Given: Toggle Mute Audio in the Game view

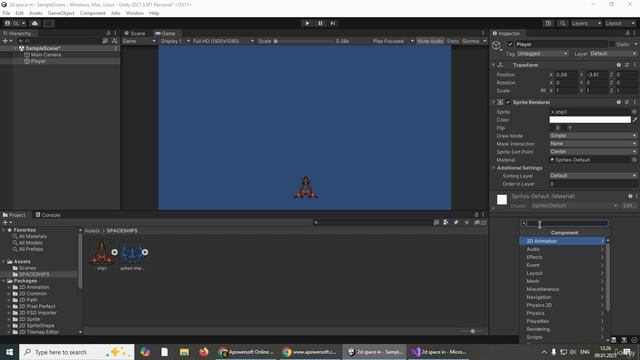Looking at the screenshot, I should (430, 41).
